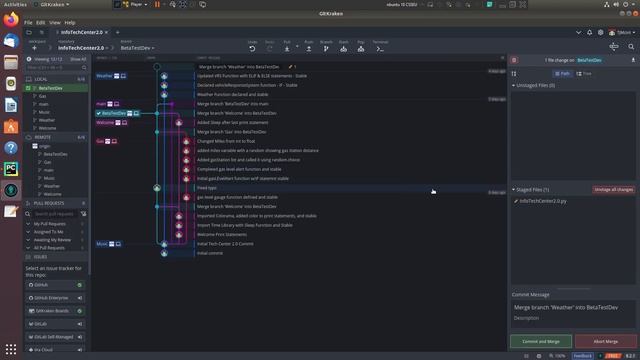Select staged file InfoTechCenter2.0.py
The height and width of the screenshot is (360, 640).
pyautogui.click(x=543, y=201)
